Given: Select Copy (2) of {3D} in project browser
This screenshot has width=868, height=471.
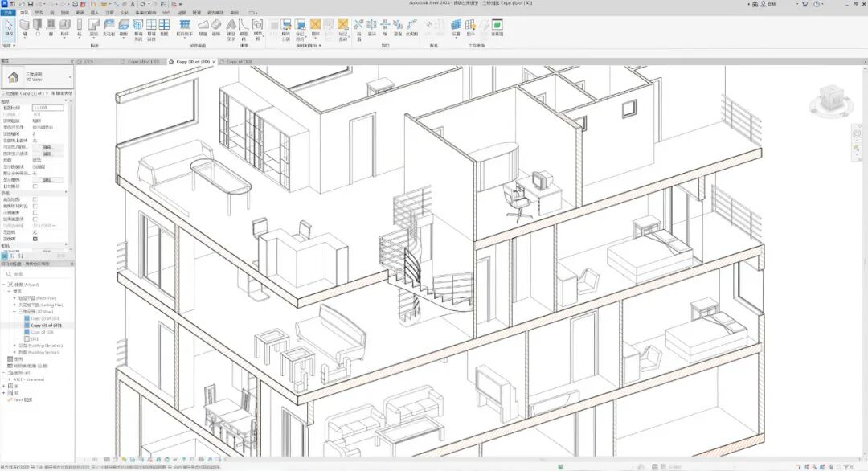Looking at the screenshot, I should (44, 319).
